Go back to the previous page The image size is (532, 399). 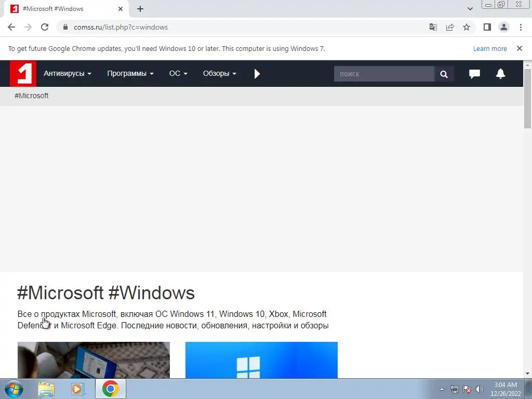pos(11,27)
